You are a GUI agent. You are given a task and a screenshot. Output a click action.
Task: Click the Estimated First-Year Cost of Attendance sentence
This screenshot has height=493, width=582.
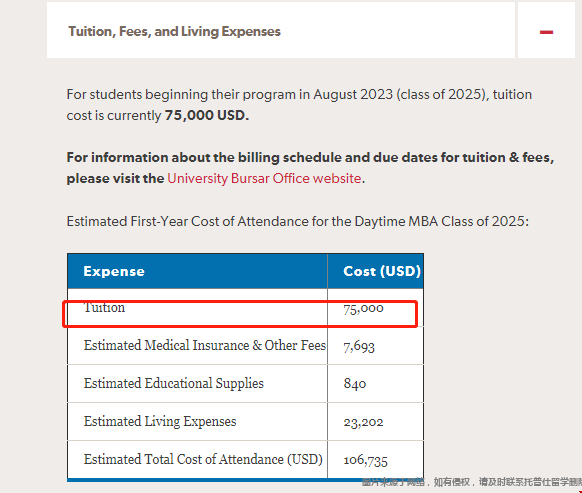pos(298,221)
